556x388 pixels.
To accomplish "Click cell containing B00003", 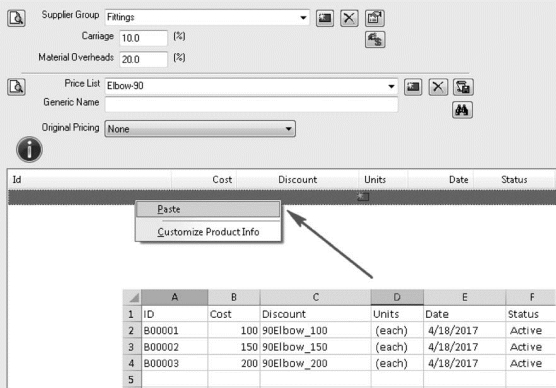I will (174, 363).
